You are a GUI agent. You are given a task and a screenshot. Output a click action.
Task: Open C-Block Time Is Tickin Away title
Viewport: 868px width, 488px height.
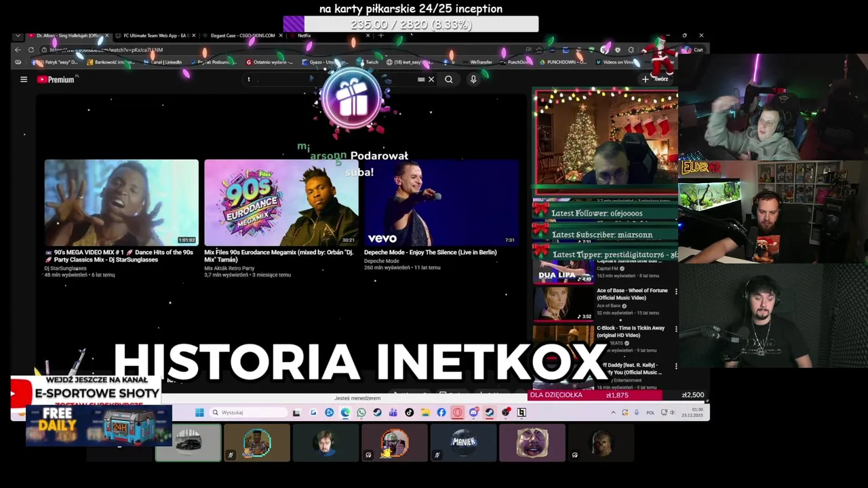[x=631, y=331]
